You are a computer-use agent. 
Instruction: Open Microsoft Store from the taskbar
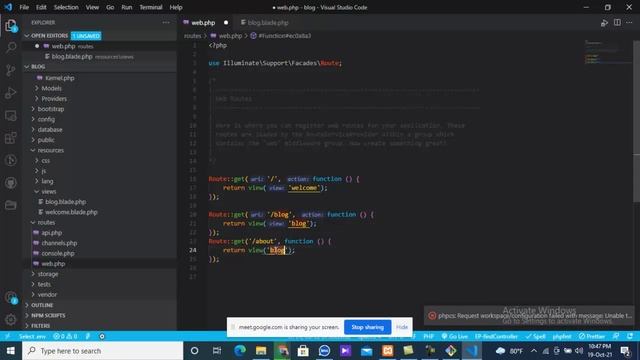(x=303, y=351)
